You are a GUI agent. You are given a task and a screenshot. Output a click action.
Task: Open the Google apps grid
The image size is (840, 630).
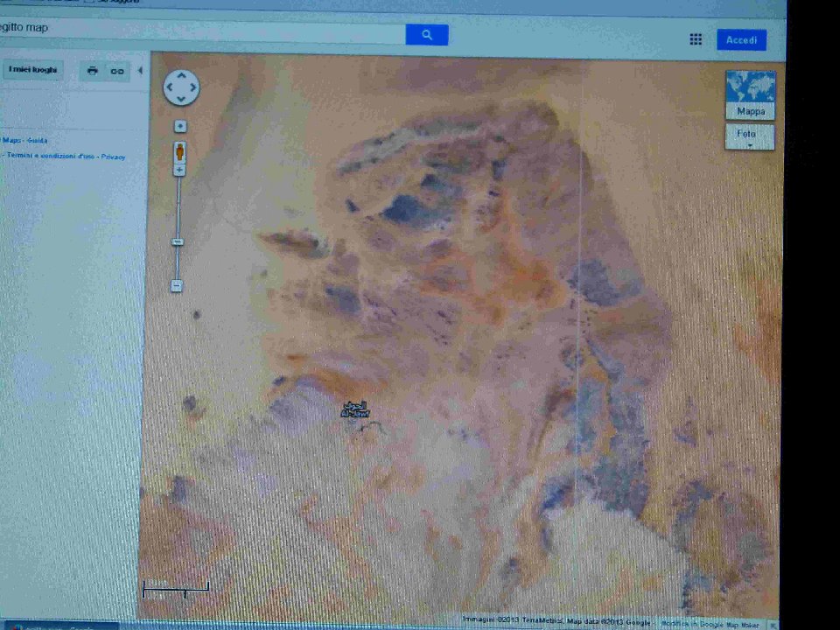[696, 39]
